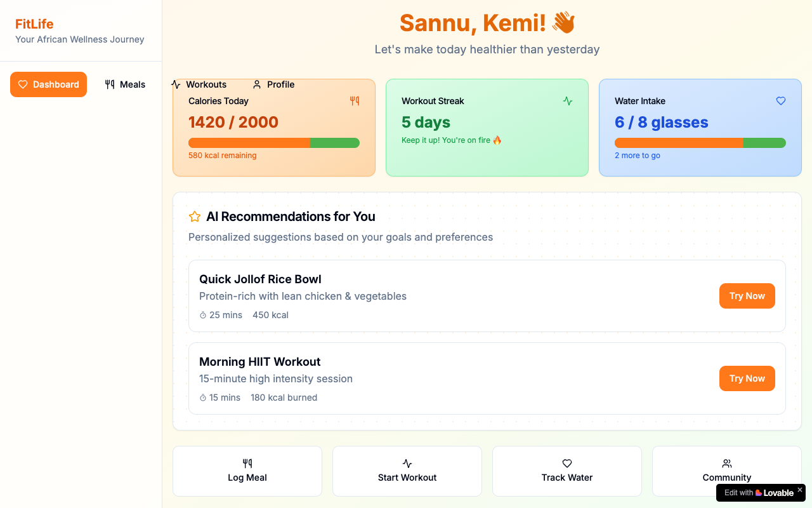Click the people icon above Community
The height and width of the screenshot is (508, 812).
coord(726,464)
